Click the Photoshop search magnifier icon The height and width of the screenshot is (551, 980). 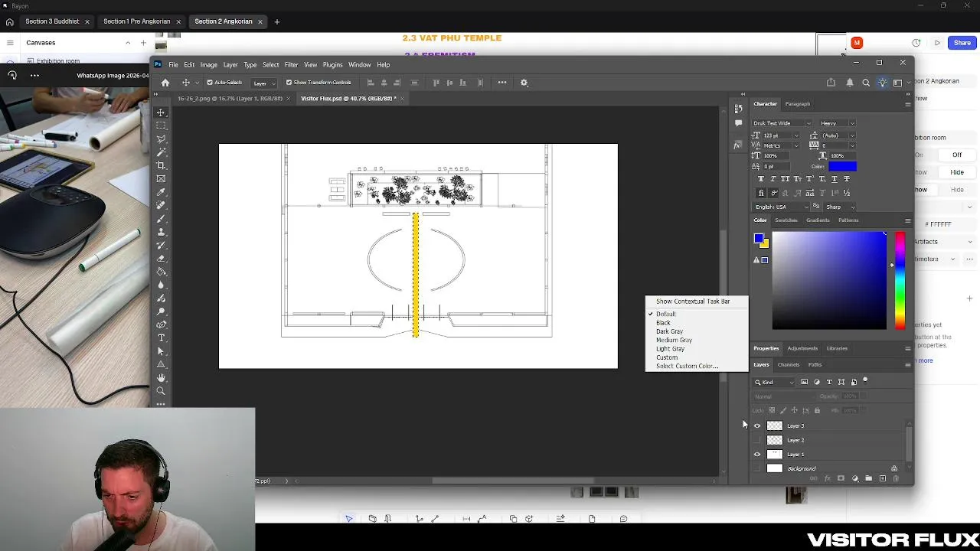(866, 83)
